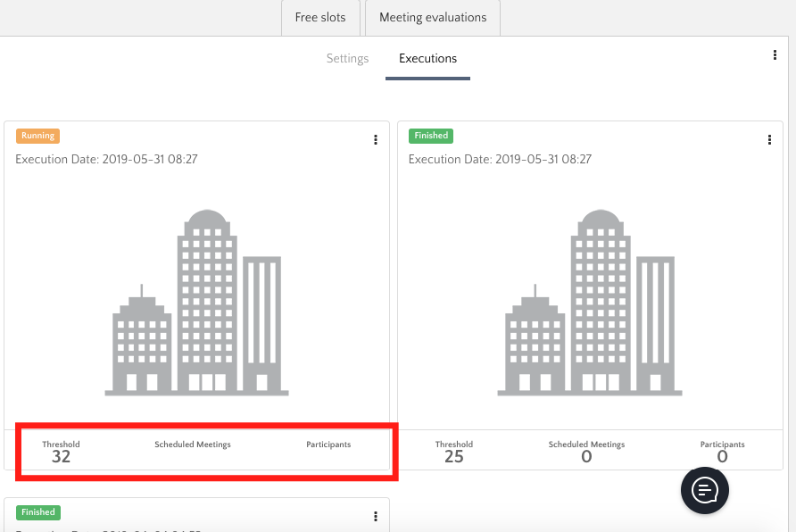Select the Executions sub-tab

click(427, 59)
